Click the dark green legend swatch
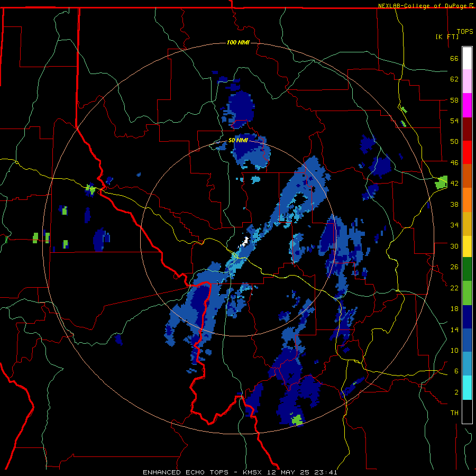This screenshot has height=476, width=476. [x=467, y=269]
